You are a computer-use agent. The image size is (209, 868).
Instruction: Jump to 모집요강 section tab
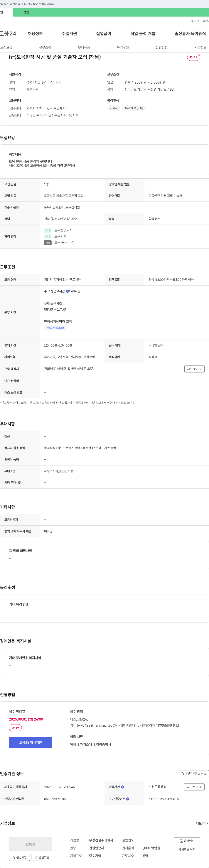click(x=6, y=47)
